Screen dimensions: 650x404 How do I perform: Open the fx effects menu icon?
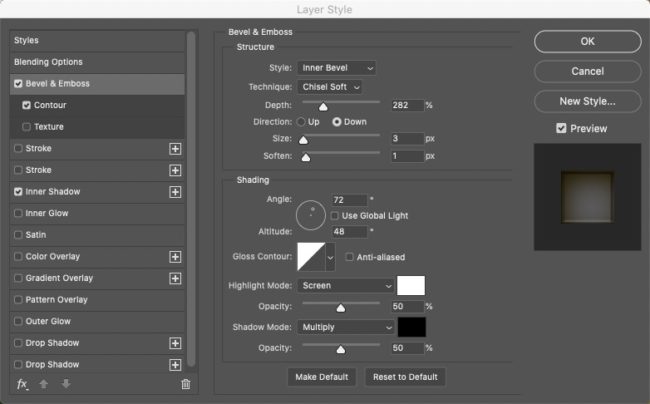tap(22, 384)
